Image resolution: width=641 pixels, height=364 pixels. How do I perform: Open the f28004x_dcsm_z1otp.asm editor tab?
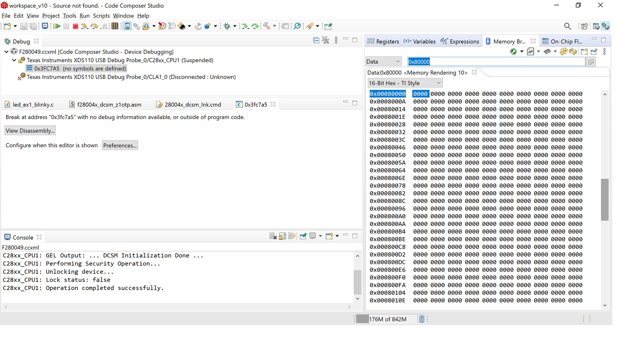(105, 105)
